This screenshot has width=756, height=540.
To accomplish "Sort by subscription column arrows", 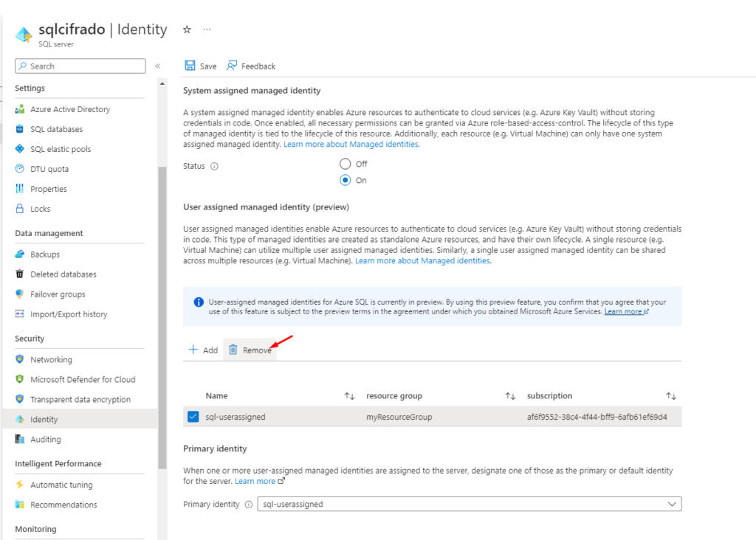I will (671, 396).
